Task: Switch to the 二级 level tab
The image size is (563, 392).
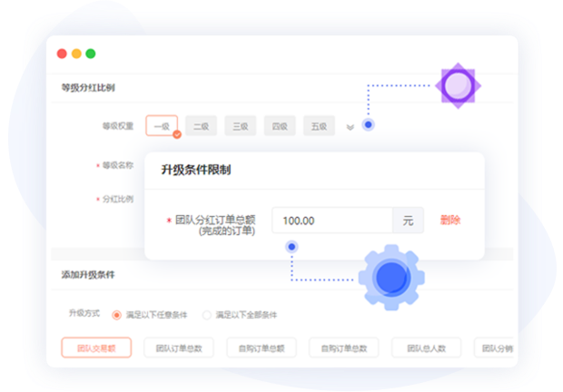Action: (201, 126)
